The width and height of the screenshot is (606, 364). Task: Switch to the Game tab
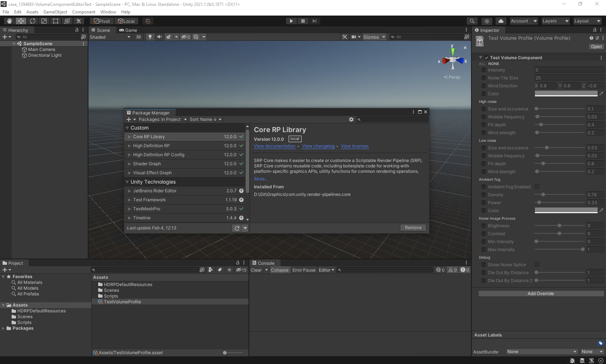click(128, 30)
